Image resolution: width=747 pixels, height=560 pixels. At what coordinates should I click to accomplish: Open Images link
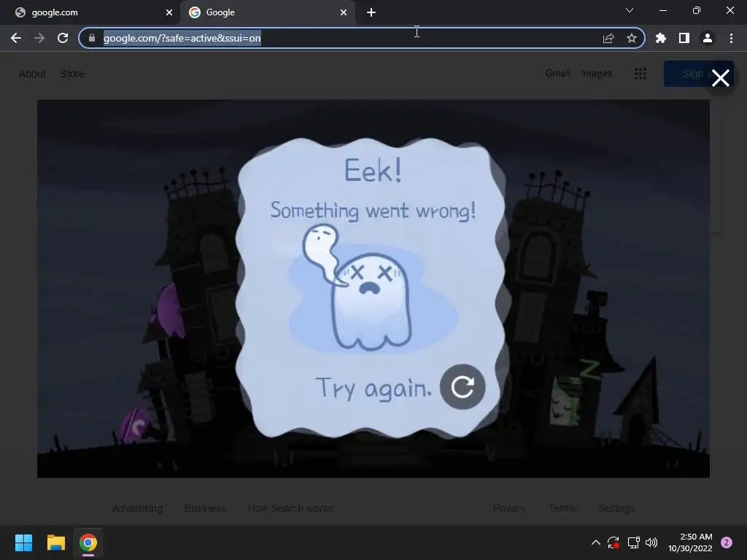[x=597, y=74]
